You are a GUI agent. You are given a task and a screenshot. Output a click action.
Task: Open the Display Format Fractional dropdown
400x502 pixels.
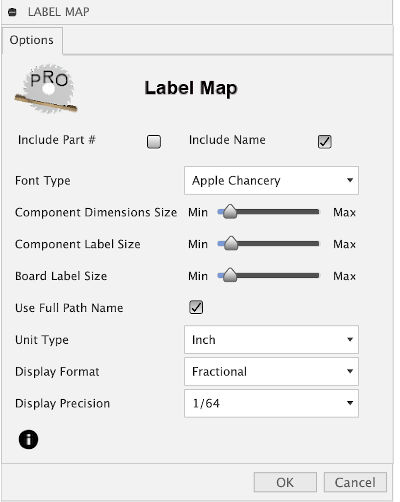(271, 371)
